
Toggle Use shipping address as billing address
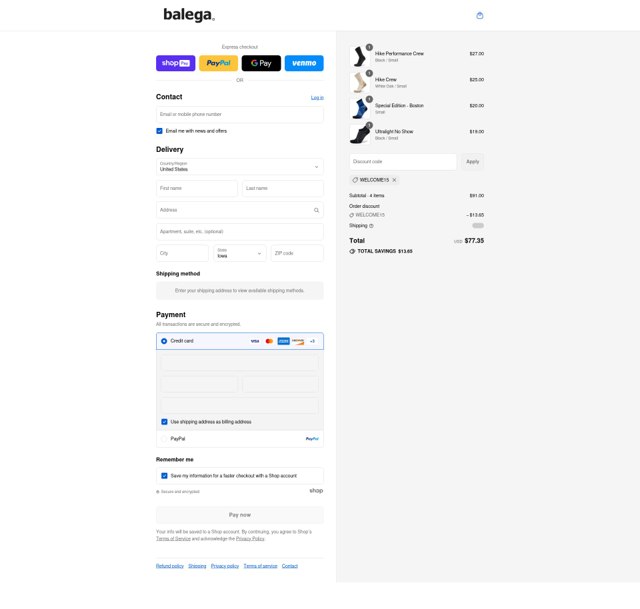(164, 422)
